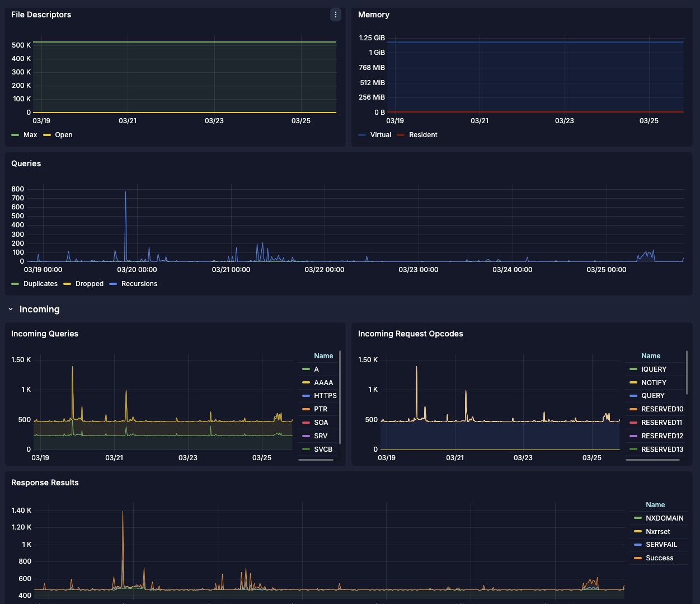
Task: Click the Memory panel title
Action: [374, 15]
